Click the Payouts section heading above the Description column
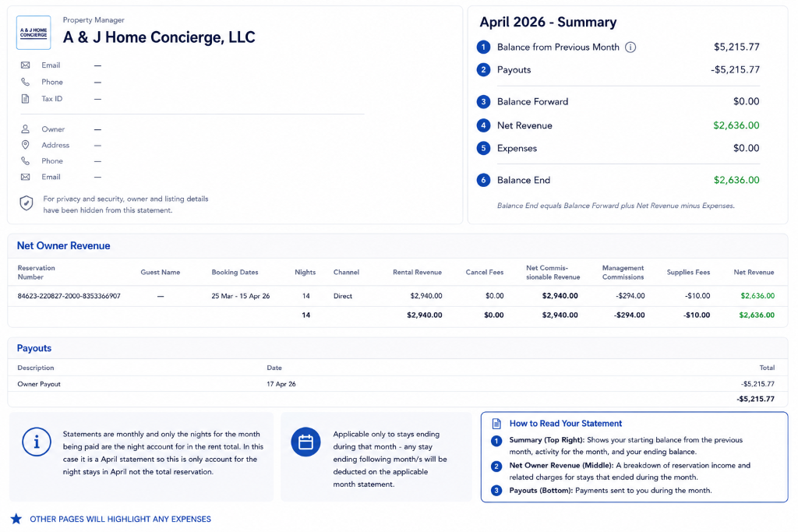The height and width of the screenshot is (532, 798). tap(34, 348)
